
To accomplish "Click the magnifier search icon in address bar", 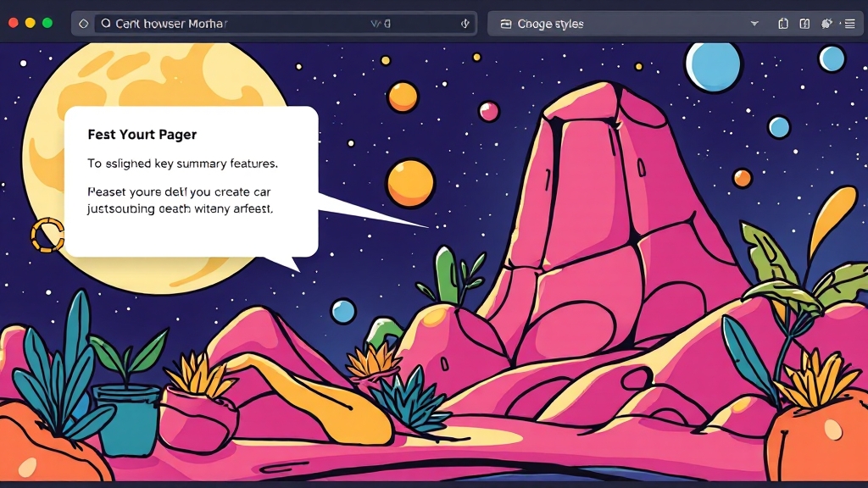I will [106, 24].
